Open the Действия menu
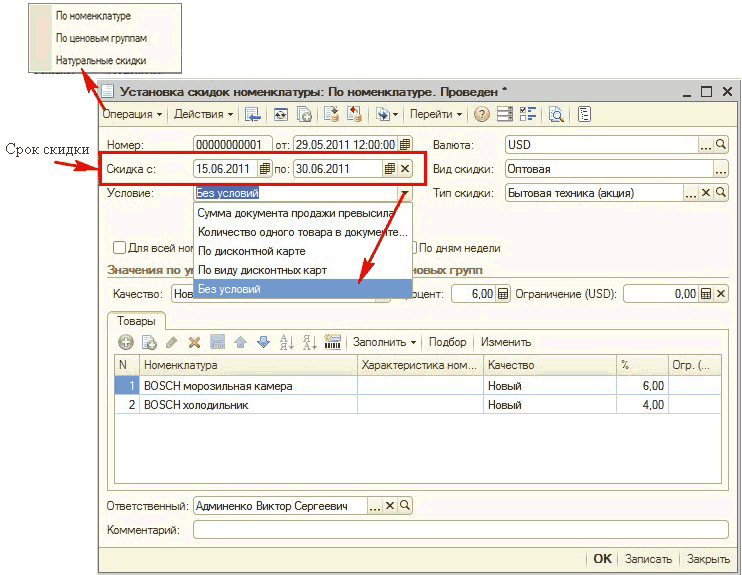This screenshot has width=742, height=575. tap(203, 115)
